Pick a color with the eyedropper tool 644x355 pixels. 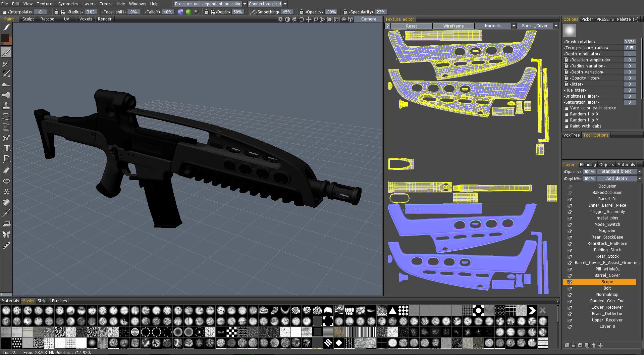[7, 213]
